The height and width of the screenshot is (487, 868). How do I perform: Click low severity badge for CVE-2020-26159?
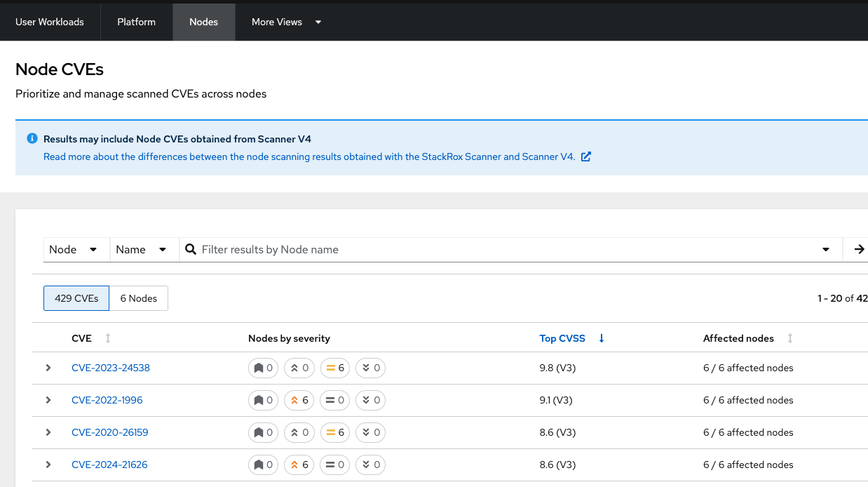(x=370, y=432)
